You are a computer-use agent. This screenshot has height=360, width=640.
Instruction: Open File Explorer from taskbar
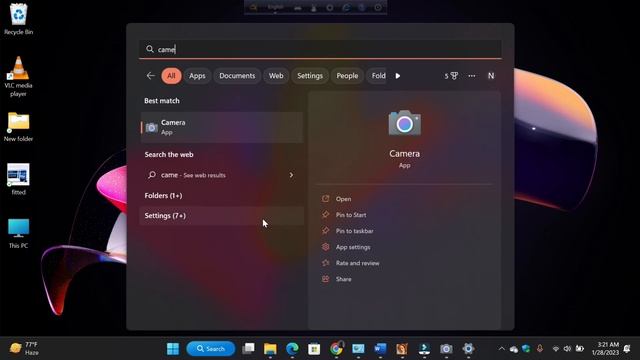pos(270,349)
